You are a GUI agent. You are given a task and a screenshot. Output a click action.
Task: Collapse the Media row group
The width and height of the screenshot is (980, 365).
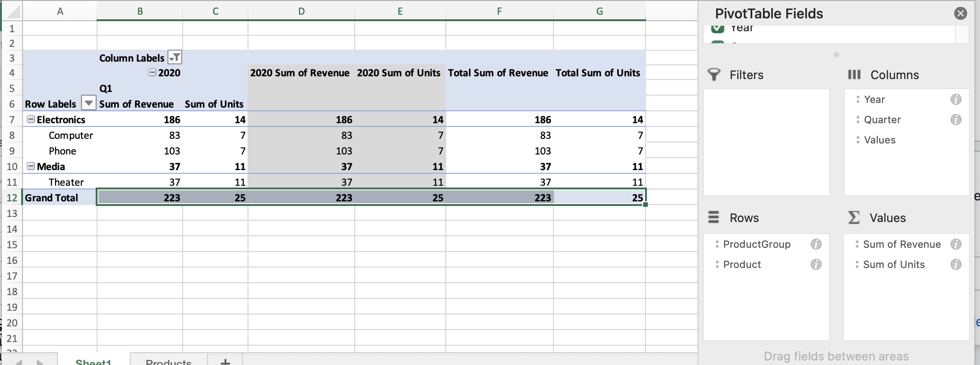(31, 166)
